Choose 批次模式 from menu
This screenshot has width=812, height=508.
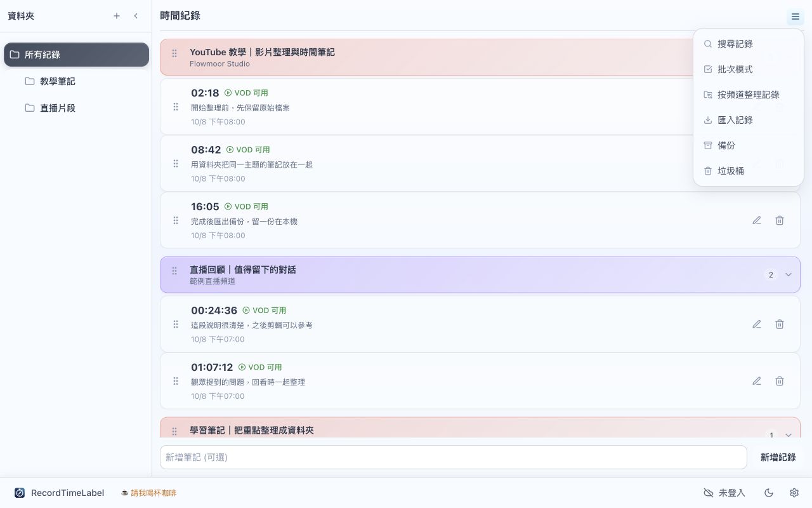click(749, 69)
